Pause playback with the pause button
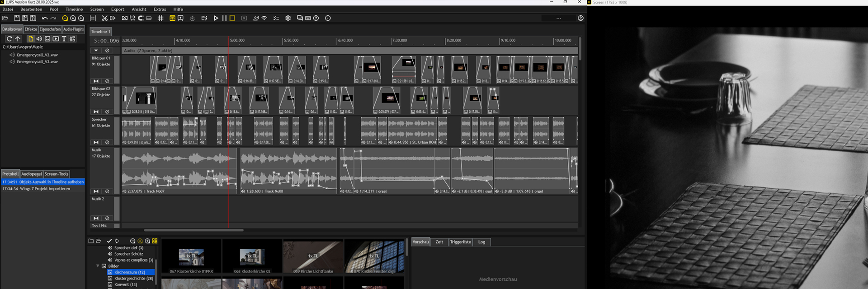Screen dimensions: 868x289 tap(224, 18)
